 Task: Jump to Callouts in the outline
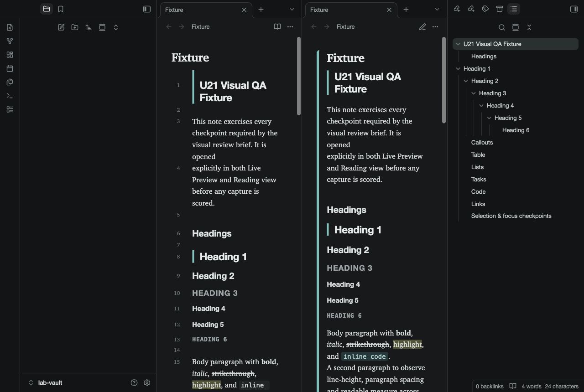[x=482, y=143]
